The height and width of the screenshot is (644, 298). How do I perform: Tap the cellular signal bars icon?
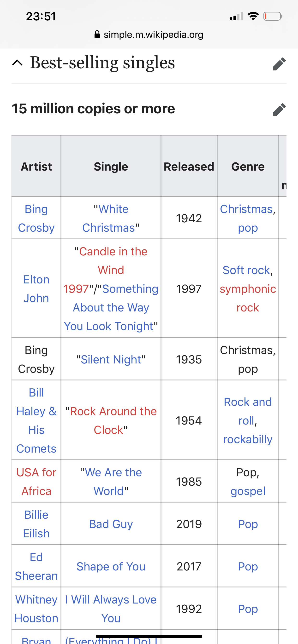pos(236,17)
